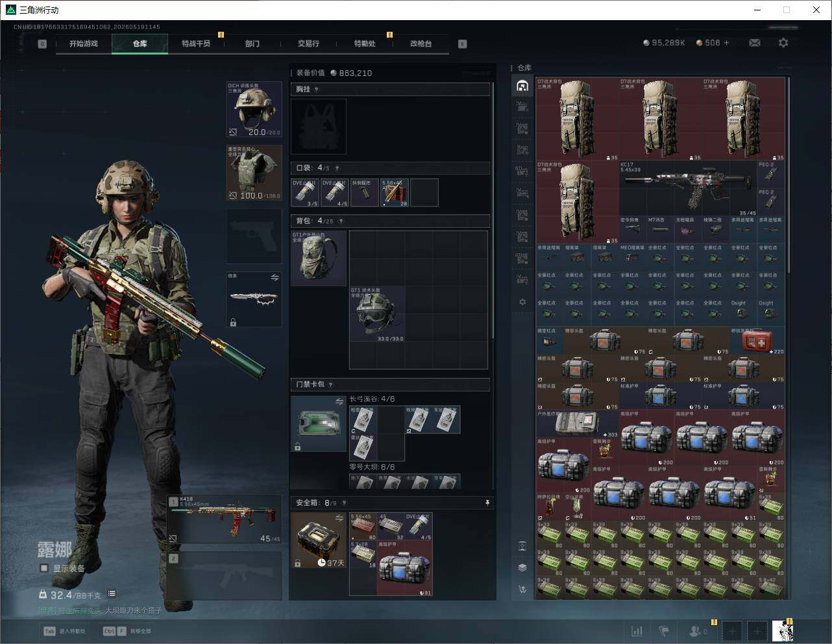Click the help icon beside 口袋
The height and width of the screenshot is (644, 832).
point(337,168)
